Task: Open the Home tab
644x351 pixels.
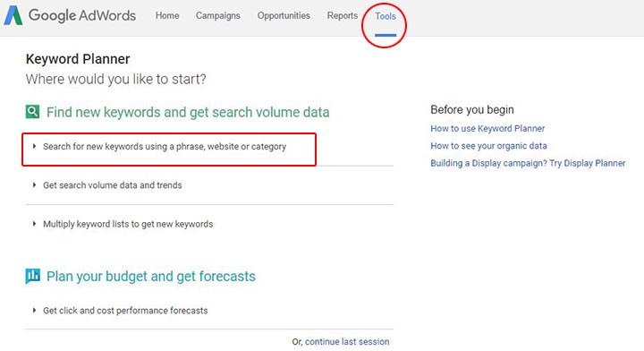Action: [167, 15]
